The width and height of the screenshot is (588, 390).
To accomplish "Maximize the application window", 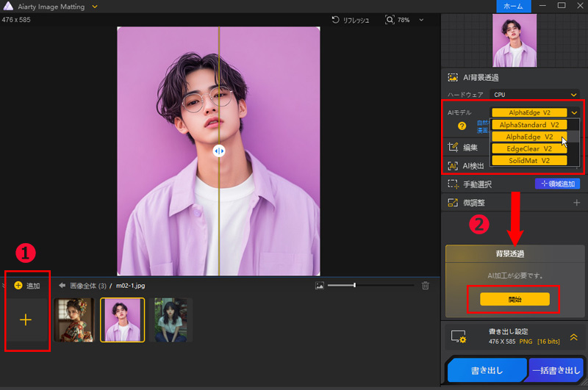I will 562,6.
